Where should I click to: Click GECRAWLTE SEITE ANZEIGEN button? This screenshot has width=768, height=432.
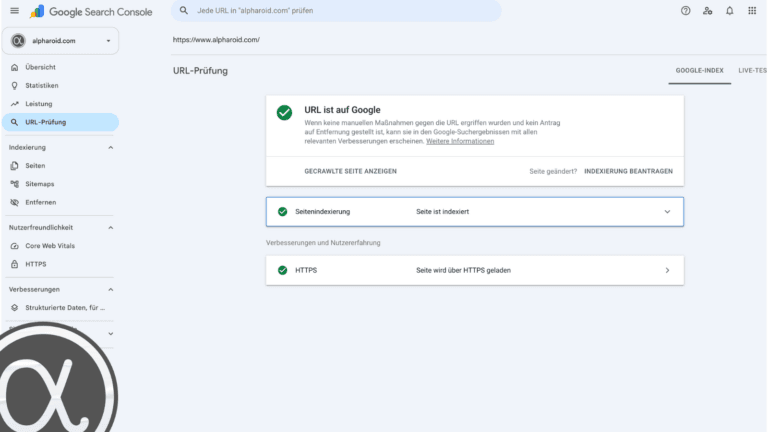tap(350, 171)
